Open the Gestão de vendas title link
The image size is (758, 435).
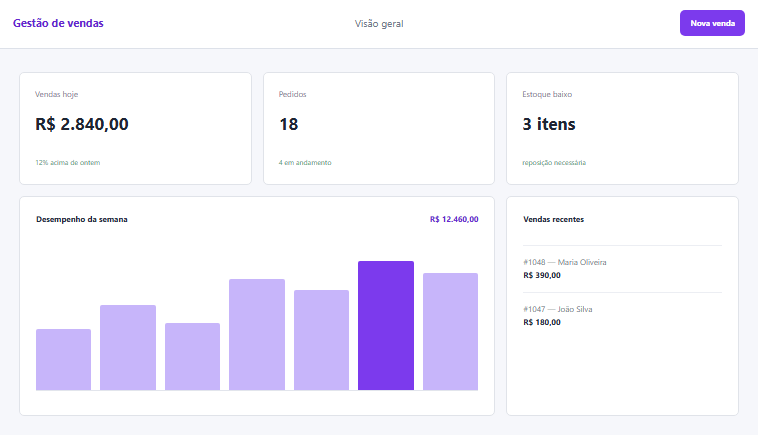pos(58,23)
